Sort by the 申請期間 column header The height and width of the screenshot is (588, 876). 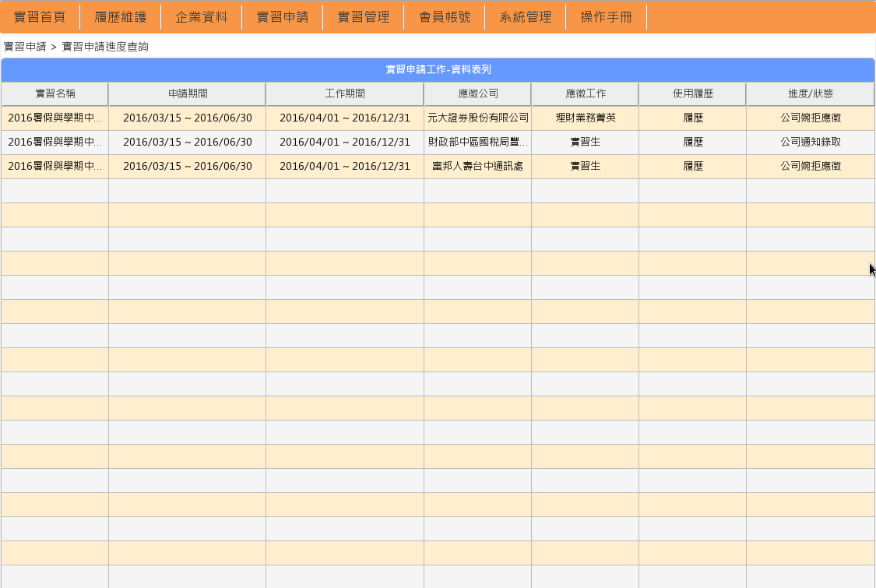point(187,94)
